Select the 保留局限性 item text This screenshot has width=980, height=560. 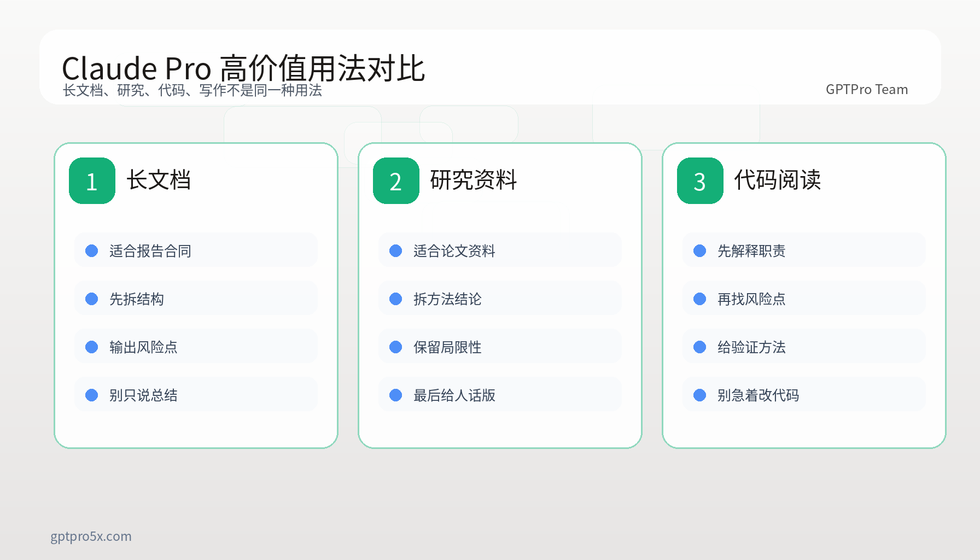pyautogui.click(x=447, y=347)
